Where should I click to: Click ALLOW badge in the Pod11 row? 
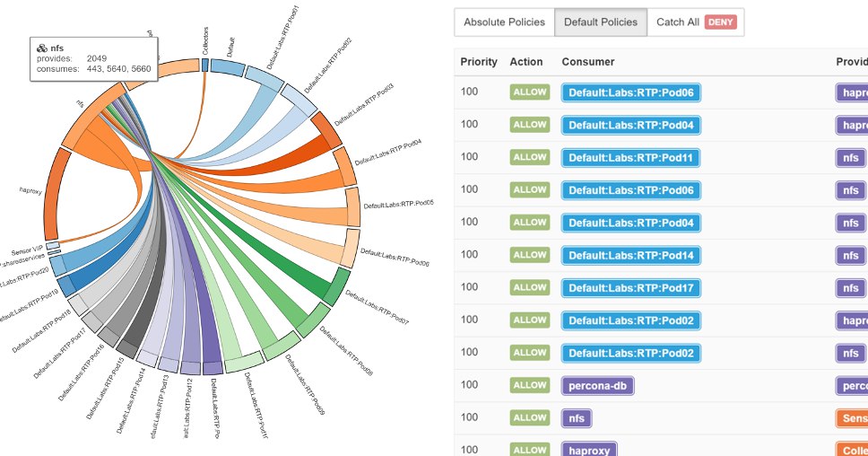click(x=530, y=157)
